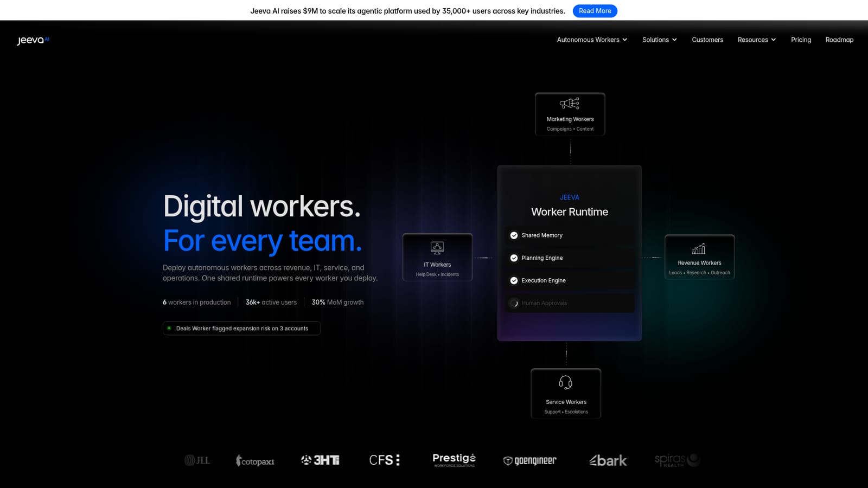Click the 'Campaigns • Content' subtitle
The width and height of the screenshot is (868, 488).
[570, 129]
